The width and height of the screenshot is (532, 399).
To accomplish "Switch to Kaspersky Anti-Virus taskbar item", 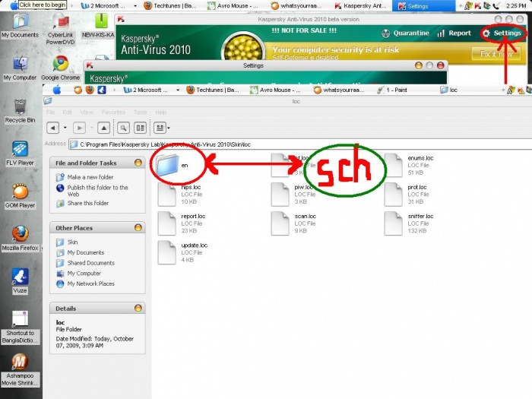I will click(x=360, y=6).
